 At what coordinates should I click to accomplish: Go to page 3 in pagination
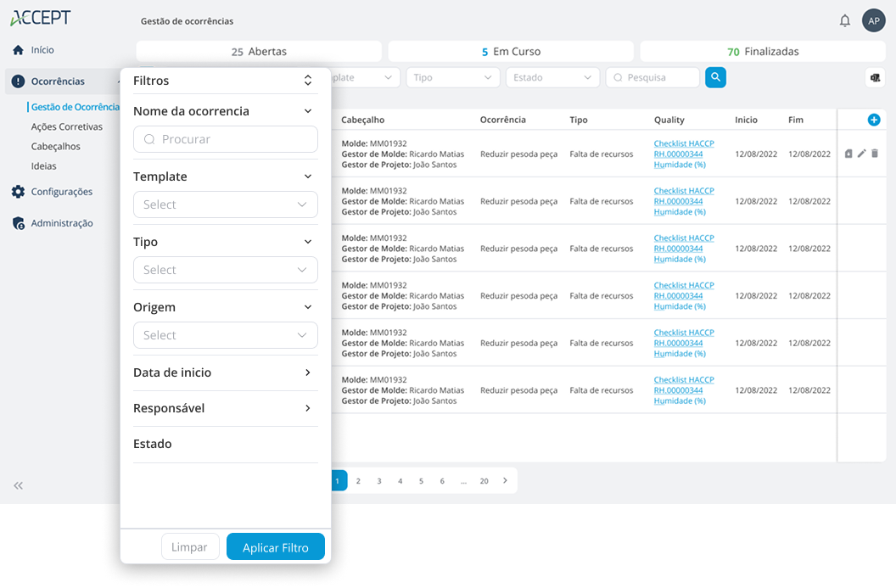379,481
